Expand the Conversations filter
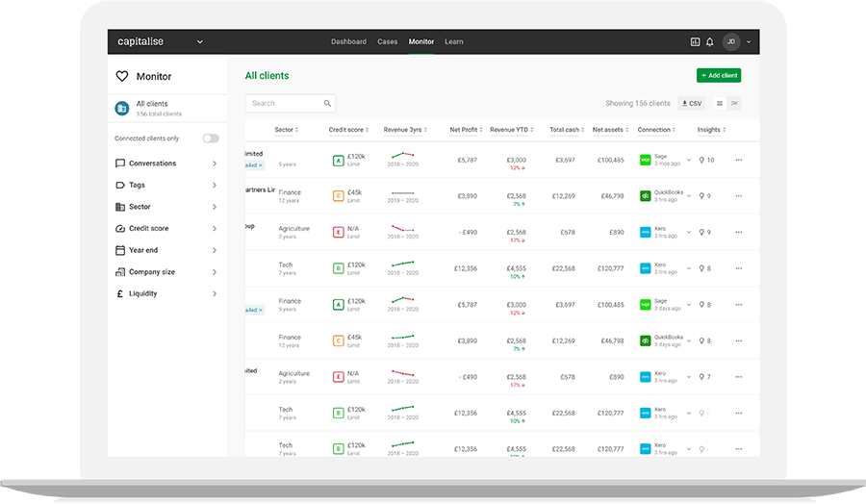The width and height of the screenshot is (866, 504). [x=215, y=164]
